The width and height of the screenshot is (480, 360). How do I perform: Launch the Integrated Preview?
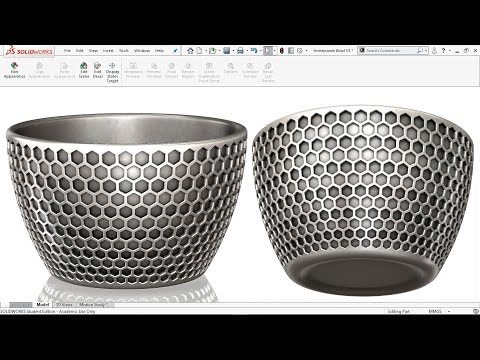tap(133, 70)
